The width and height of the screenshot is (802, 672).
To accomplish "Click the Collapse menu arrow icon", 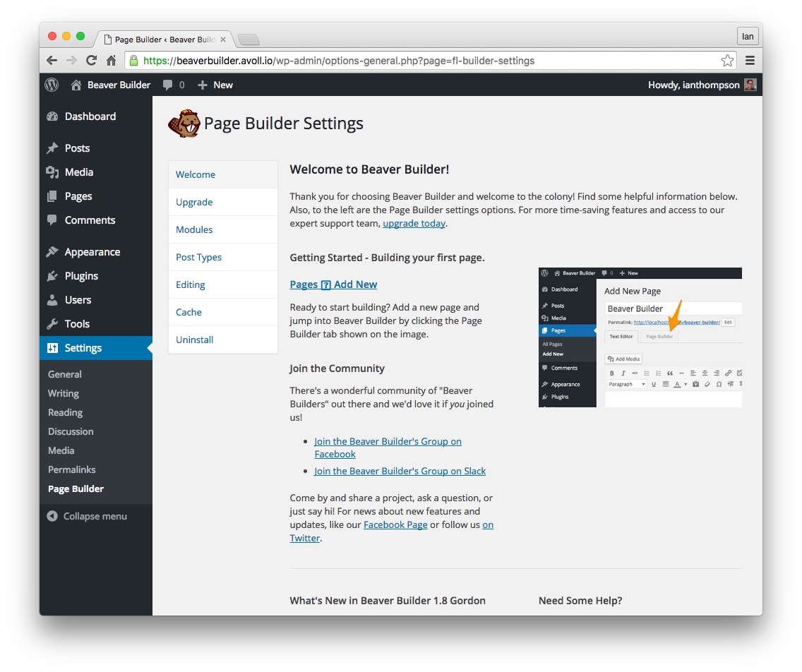I will point(52,516).
